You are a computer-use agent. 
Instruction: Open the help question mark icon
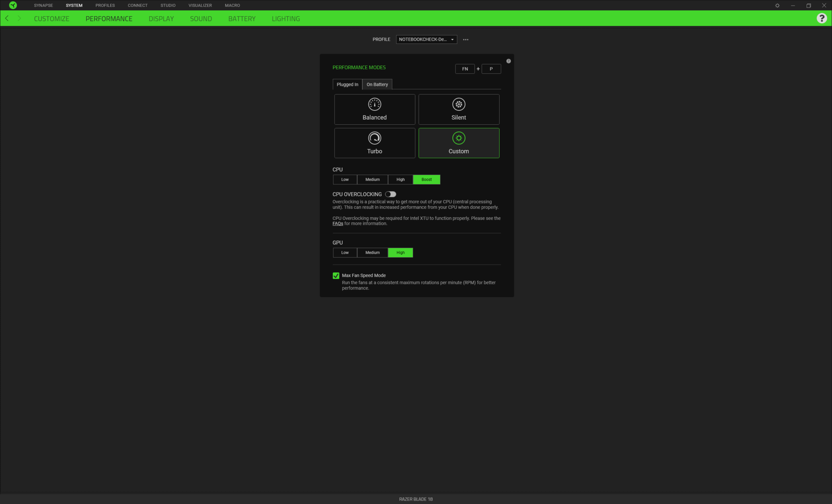click(x=821, y=19)
